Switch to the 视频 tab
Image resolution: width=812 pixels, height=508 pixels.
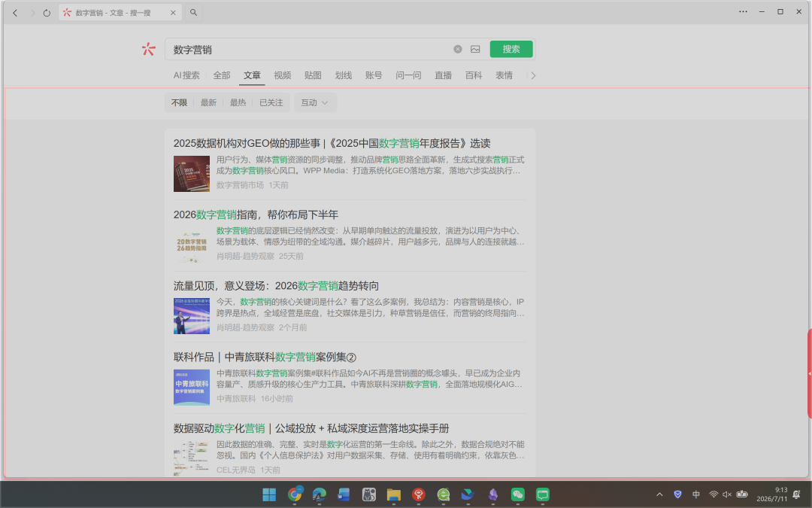coord(282,75)
